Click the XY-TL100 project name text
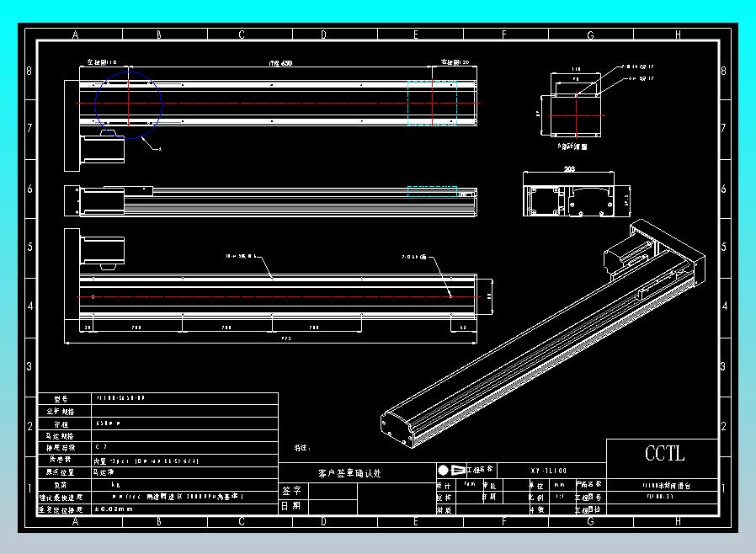Screen dimensions: 756x554 [549, 471]
